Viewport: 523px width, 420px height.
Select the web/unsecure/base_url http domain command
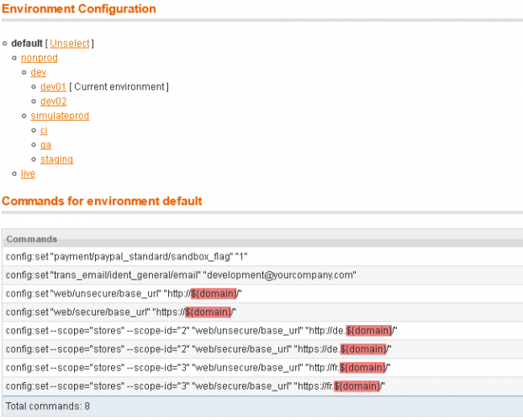tap(262, 294)
